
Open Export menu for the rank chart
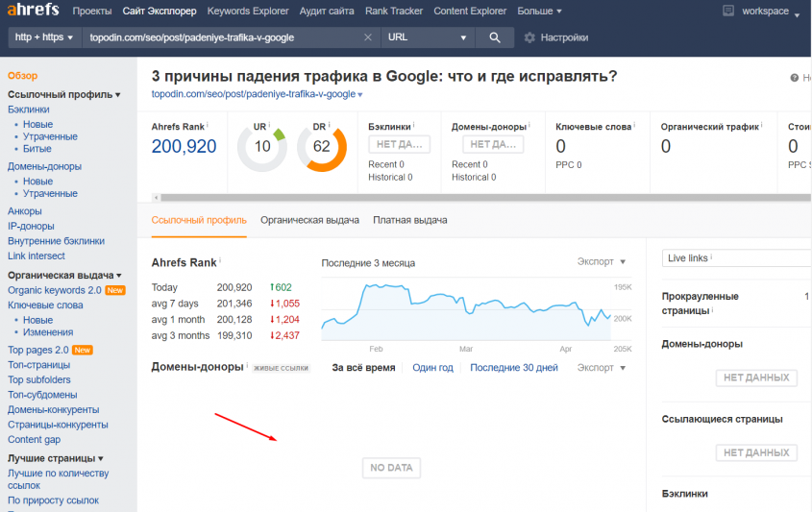(x=602, y=261)
